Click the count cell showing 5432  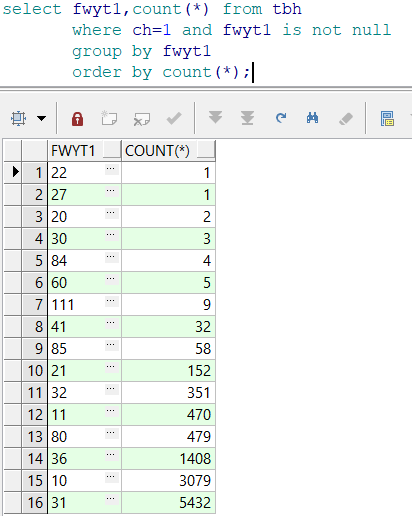pyautogui.click(x=168, y=502)
